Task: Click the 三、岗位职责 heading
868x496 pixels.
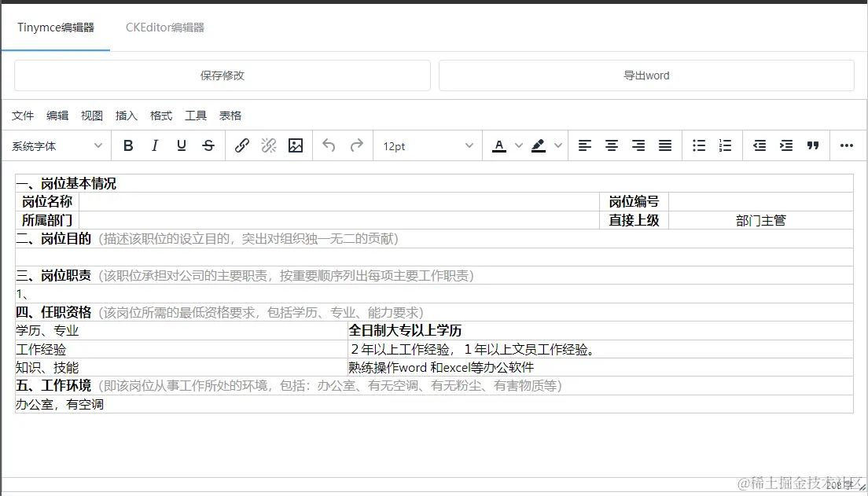Action: click(x=53, y=275)
